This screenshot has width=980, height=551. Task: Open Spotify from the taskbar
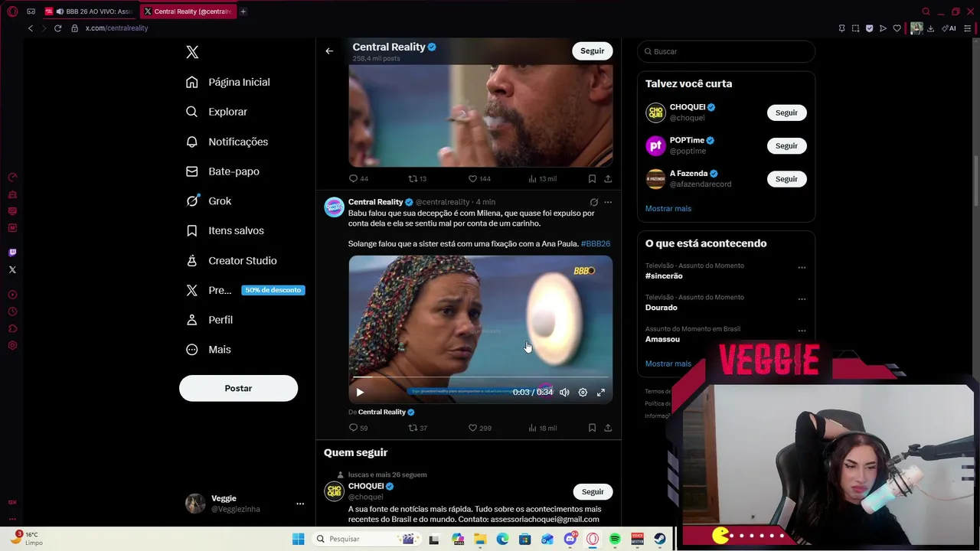(x=615, y=539)
